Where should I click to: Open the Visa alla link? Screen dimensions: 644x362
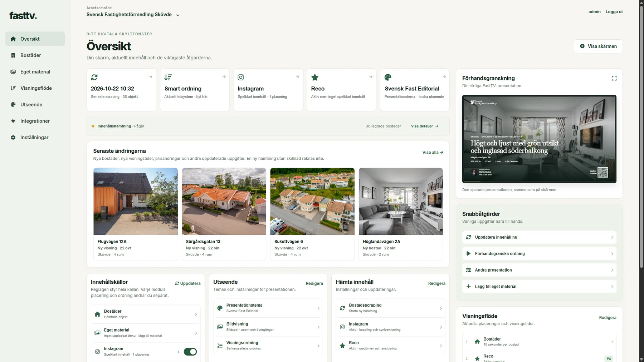tap(433, 153)
